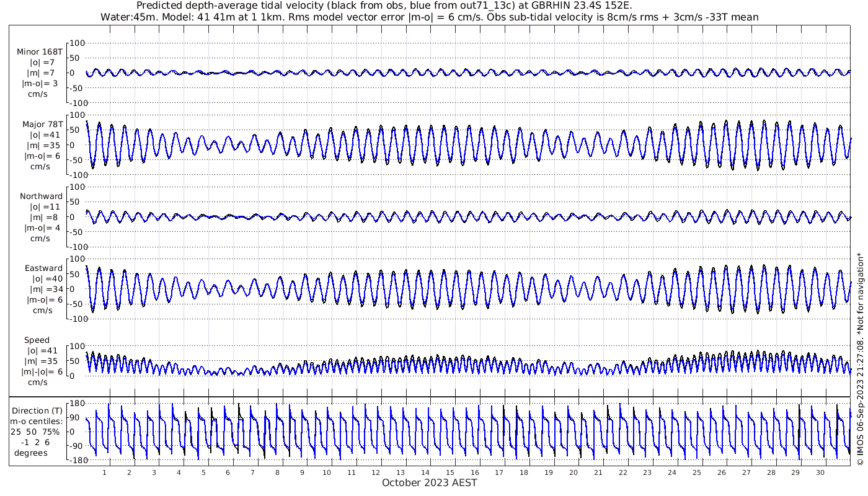Click the day '20' tick label on x-axis
This screenshot has height=496, width=868.
click(573, 472)
